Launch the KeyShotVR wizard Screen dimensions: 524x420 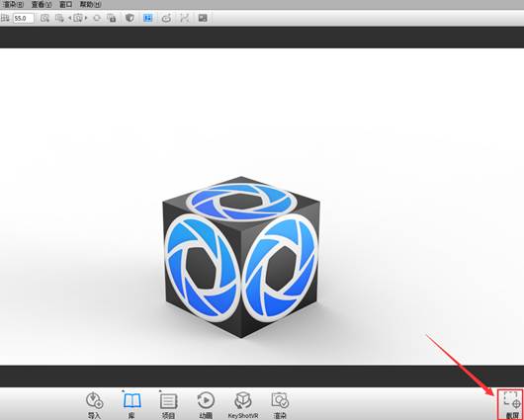[x=243, y=404]
